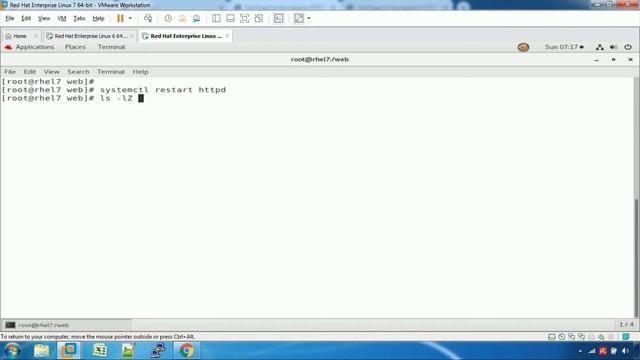Viewport: 640px width, 360px height.
Task: Click the systemctl restart httpd line
Action: [113, 90]
